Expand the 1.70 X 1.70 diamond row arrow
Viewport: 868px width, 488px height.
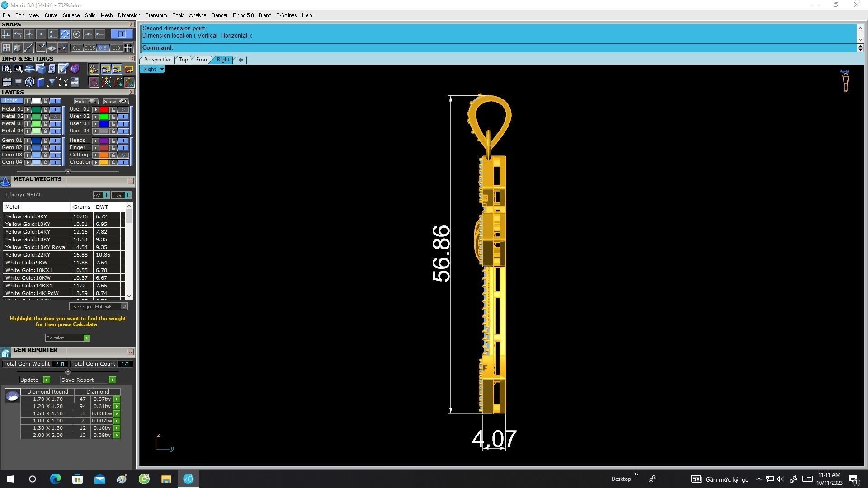click(117, 399)
